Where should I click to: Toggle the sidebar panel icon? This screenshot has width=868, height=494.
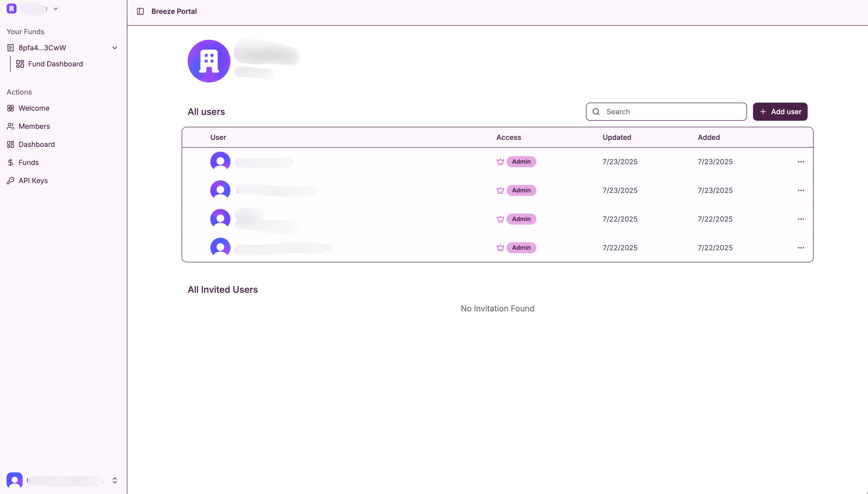[x=140, y=11]
